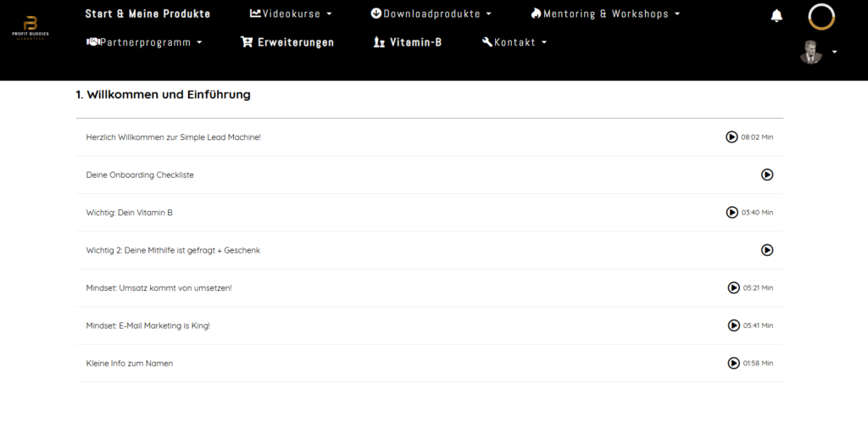
Task: Click the download icon beside Downloadprodukte
Action: coord(376,14)
